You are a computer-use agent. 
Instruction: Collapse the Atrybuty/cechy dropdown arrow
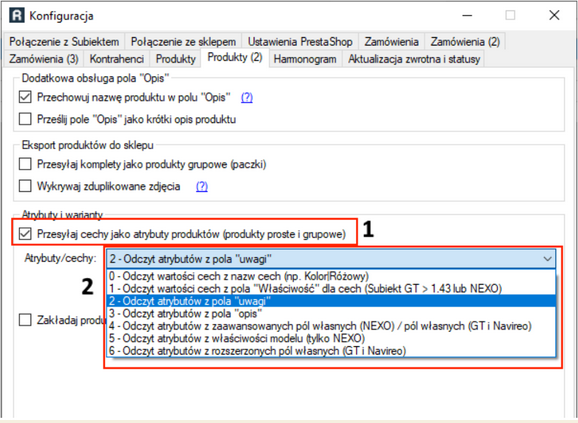tap(548, 259)
